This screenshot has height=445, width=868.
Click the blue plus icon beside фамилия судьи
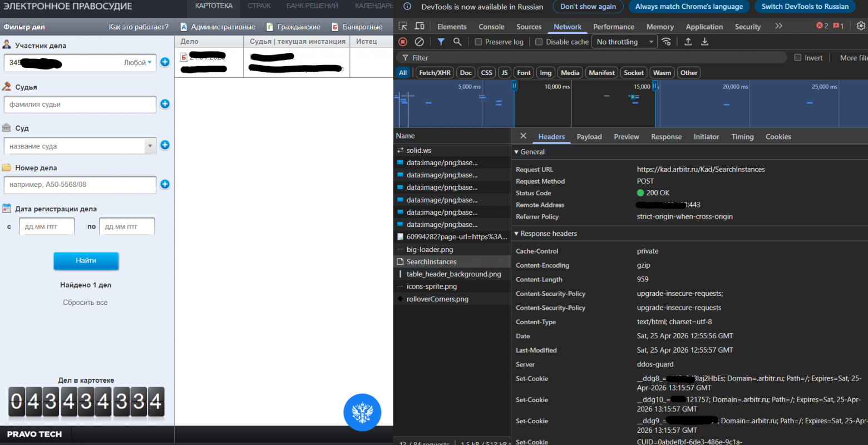[165, 104]
